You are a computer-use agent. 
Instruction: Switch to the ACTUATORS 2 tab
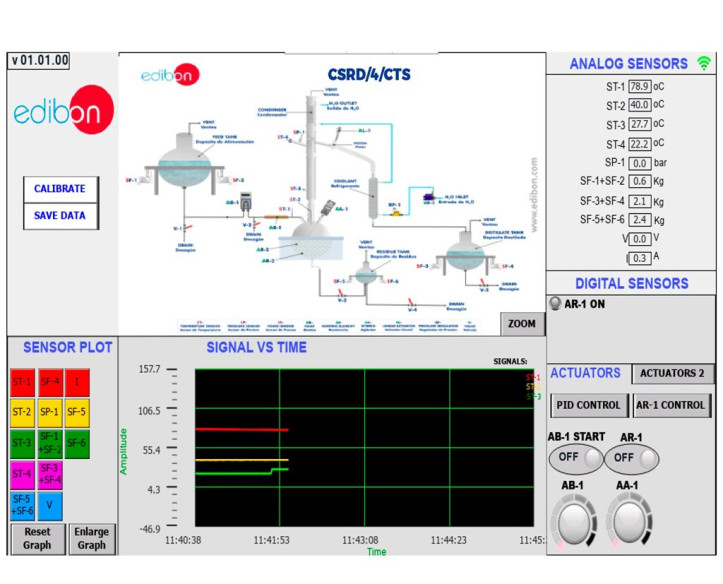[x=673, y=374]
